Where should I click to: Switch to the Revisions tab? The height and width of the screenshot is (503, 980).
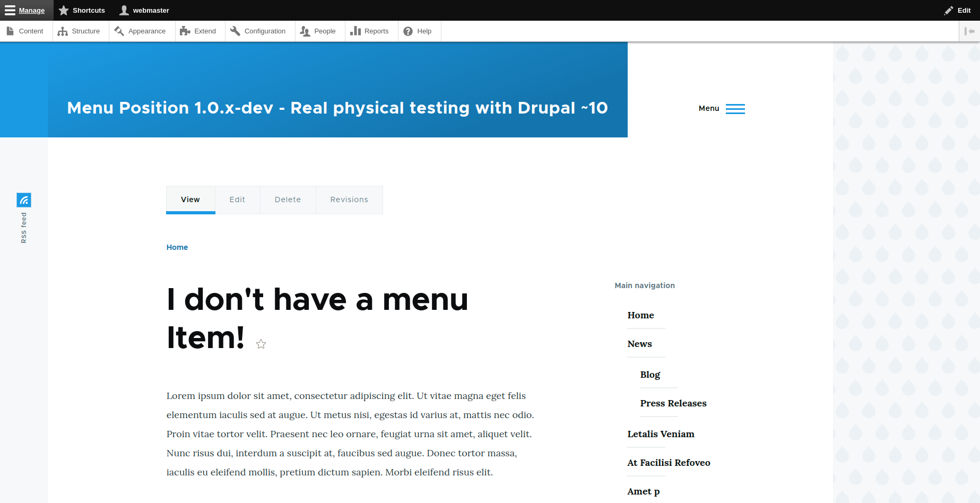click(349, 200)
